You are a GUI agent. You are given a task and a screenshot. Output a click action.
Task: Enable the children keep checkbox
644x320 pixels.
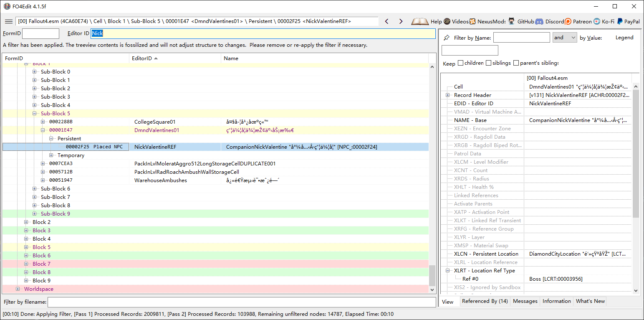pos(461,63)
